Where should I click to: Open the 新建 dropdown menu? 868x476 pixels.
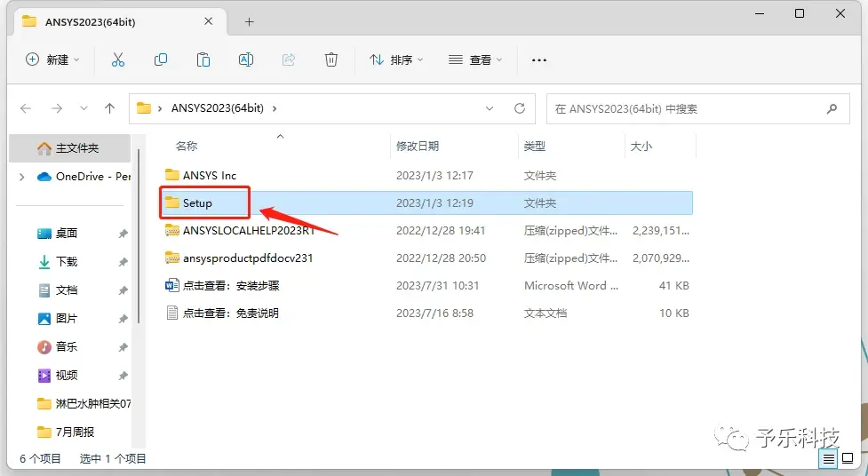pos(52,59)
